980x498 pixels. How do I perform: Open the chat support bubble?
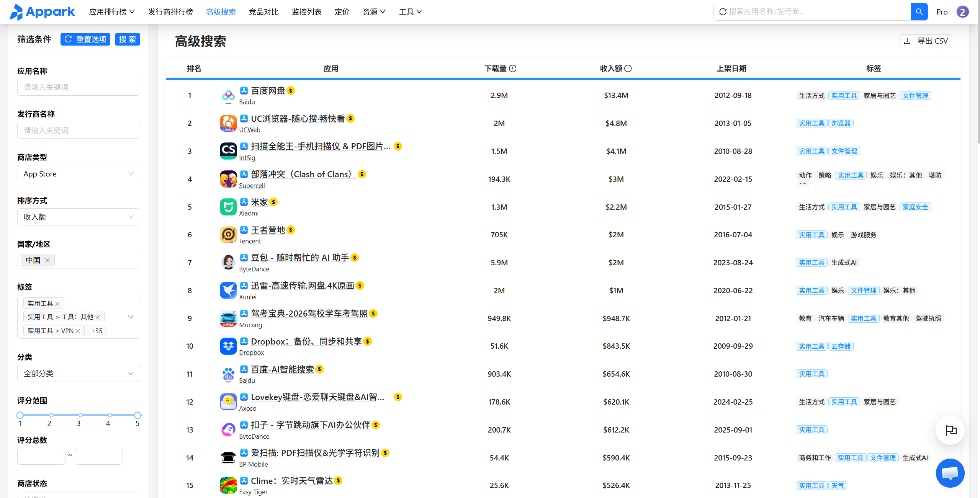tap(950, 473)
